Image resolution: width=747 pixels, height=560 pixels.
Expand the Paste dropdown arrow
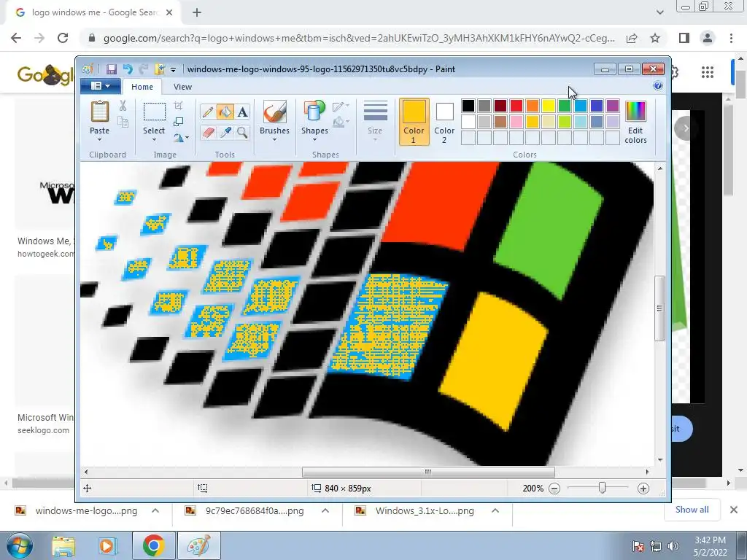click(99, 140)
